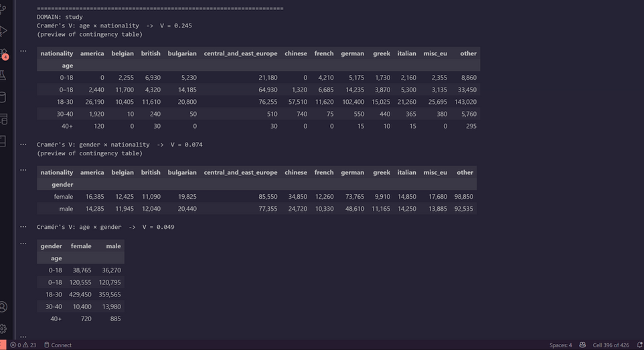
Task: Click '40+' row label in the age × nationality table
Action: [67, 126]
